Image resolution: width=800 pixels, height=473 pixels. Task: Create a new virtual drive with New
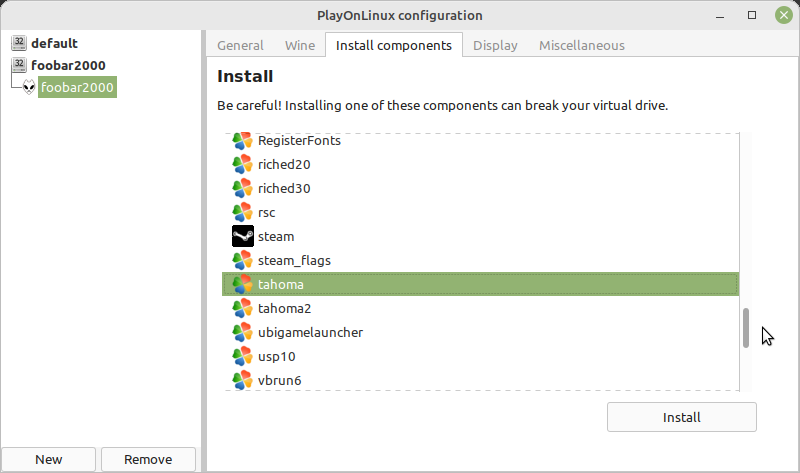click(x=48, y=459)
